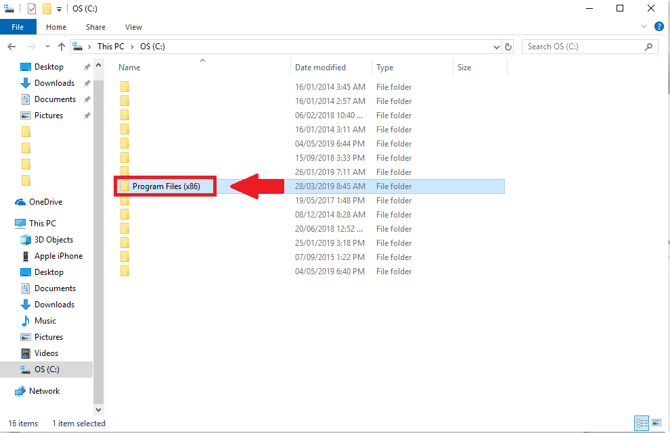670x433 pixels.
Task: Open the Share tab
Action: coord(95,27)
